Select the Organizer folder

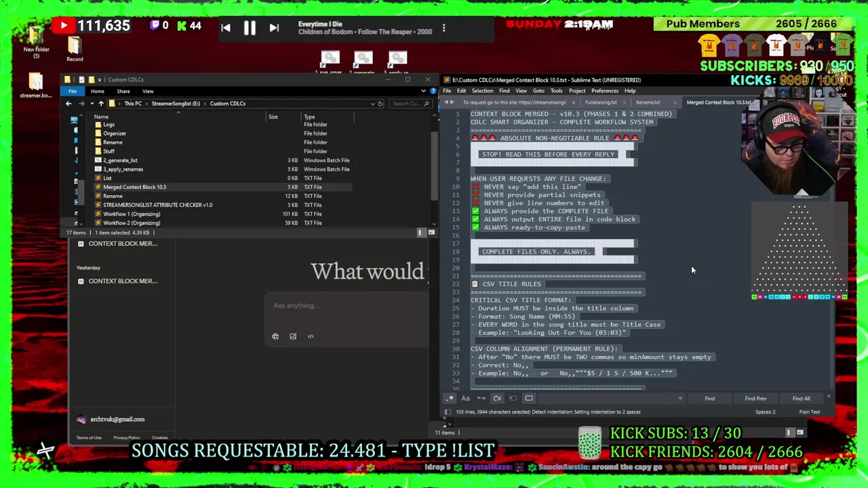[x=114, y=134]
